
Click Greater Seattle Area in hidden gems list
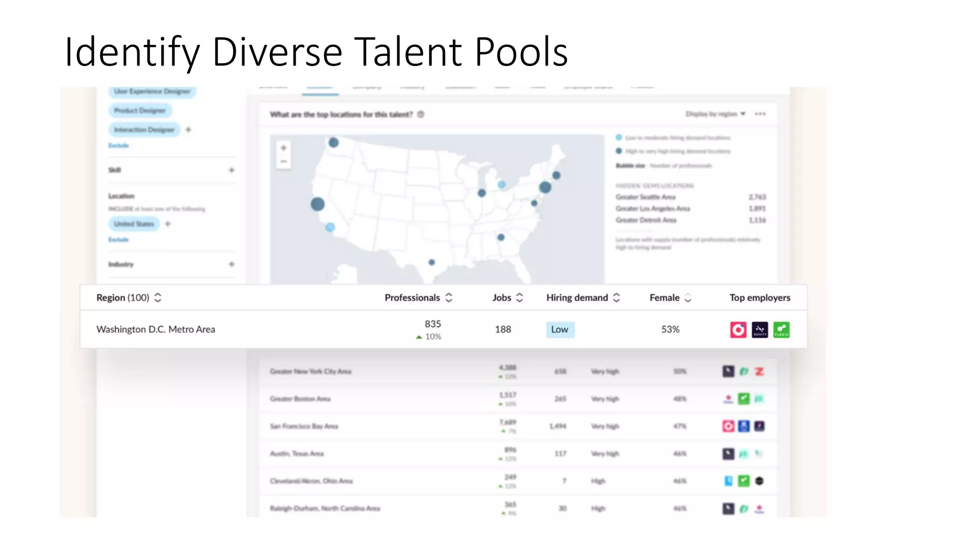646,197
